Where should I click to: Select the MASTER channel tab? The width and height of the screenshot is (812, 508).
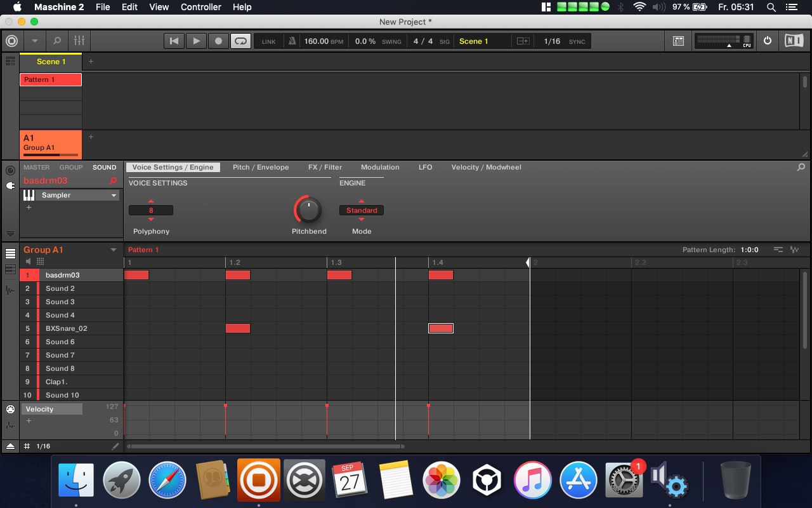pyautogui.click(x=36, y=168)
